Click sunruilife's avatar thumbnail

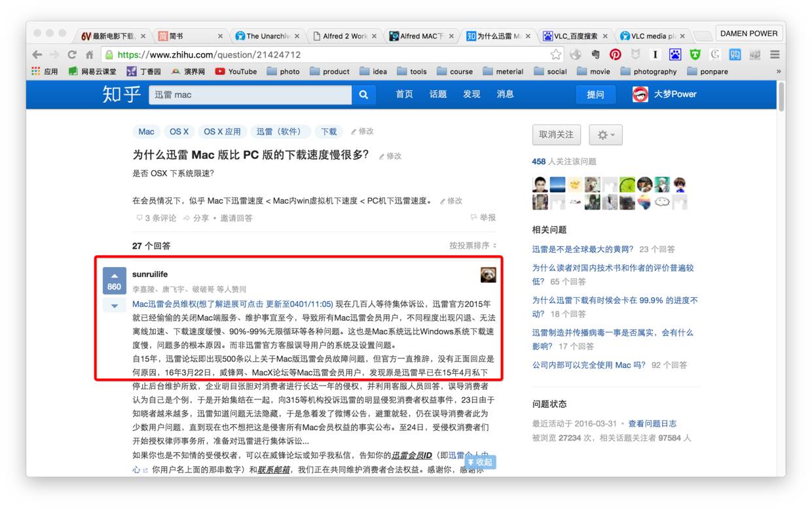tap(488, 275)
